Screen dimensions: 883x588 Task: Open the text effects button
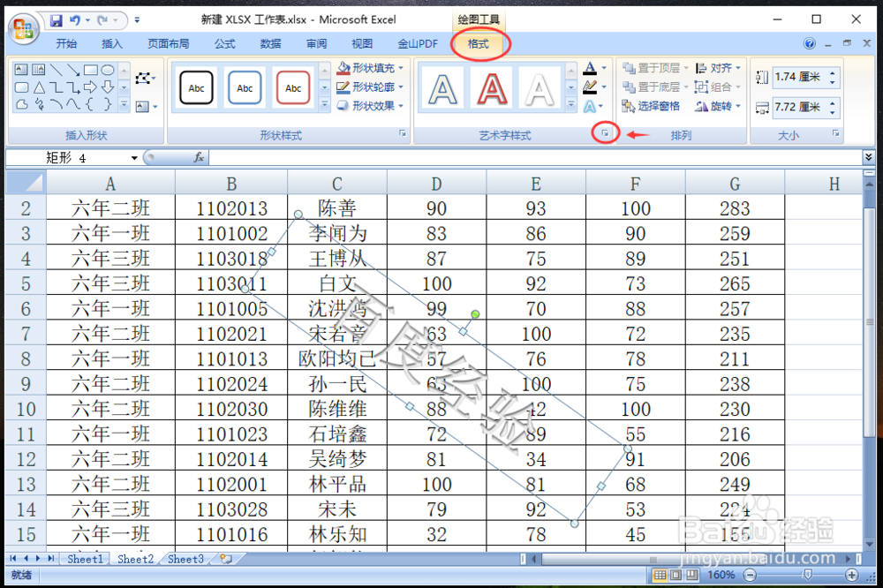[590, 106]
